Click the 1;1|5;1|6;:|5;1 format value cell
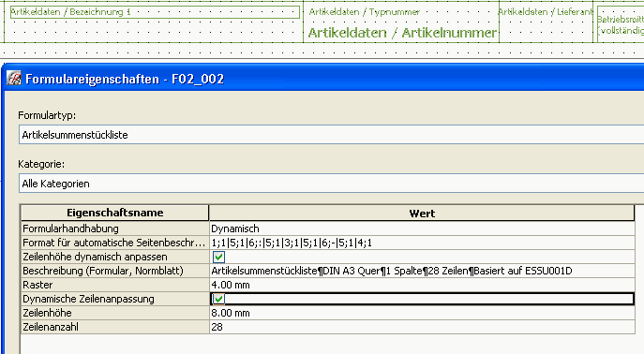 click(422, 243)
